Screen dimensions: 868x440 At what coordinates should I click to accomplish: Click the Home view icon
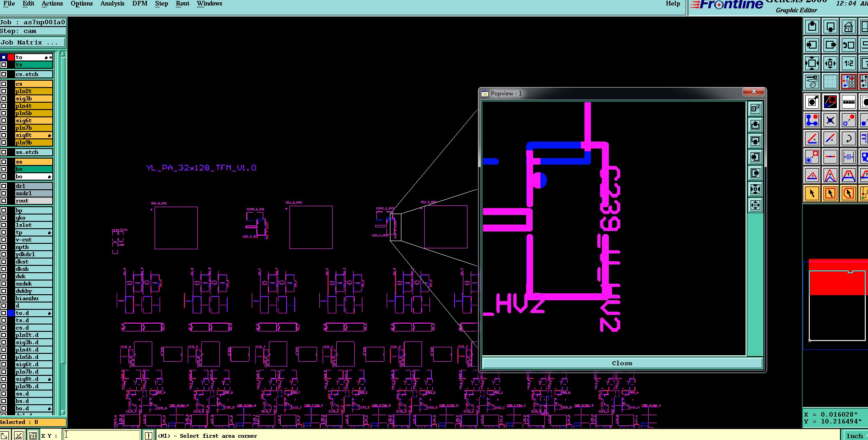[x=849, y=27]
